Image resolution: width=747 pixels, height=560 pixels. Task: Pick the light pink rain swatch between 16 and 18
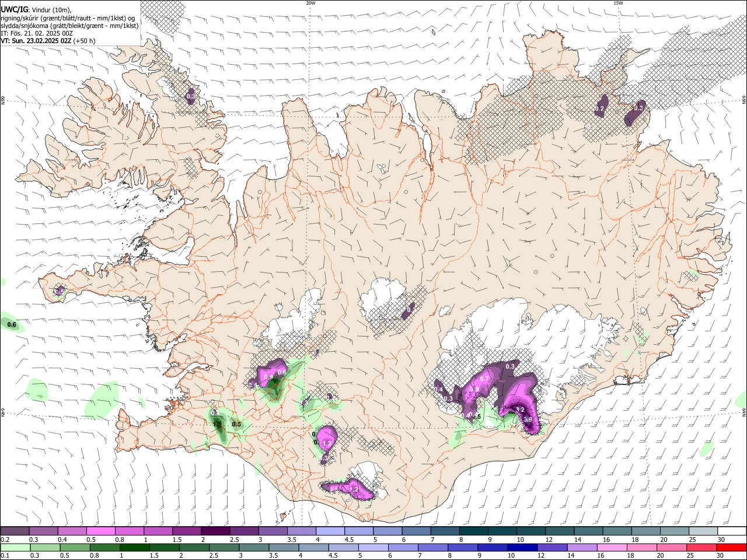(x=612, y=547)
